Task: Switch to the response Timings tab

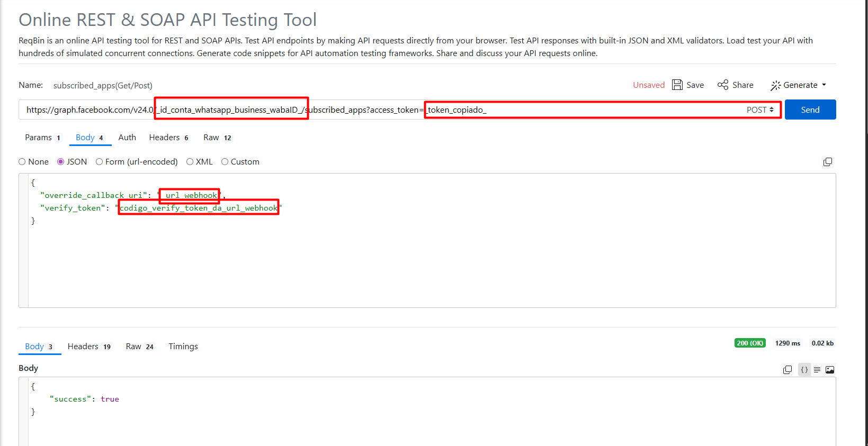Action: click(x=183, y=347)
